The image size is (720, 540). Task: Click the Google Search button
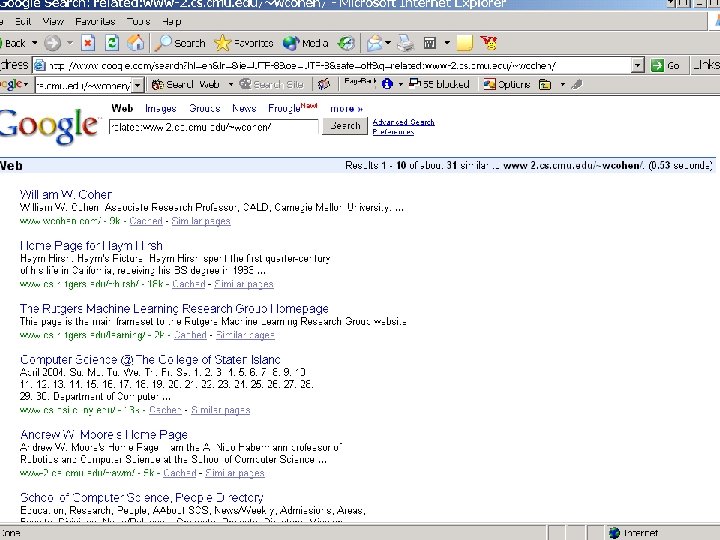[345, 126]
